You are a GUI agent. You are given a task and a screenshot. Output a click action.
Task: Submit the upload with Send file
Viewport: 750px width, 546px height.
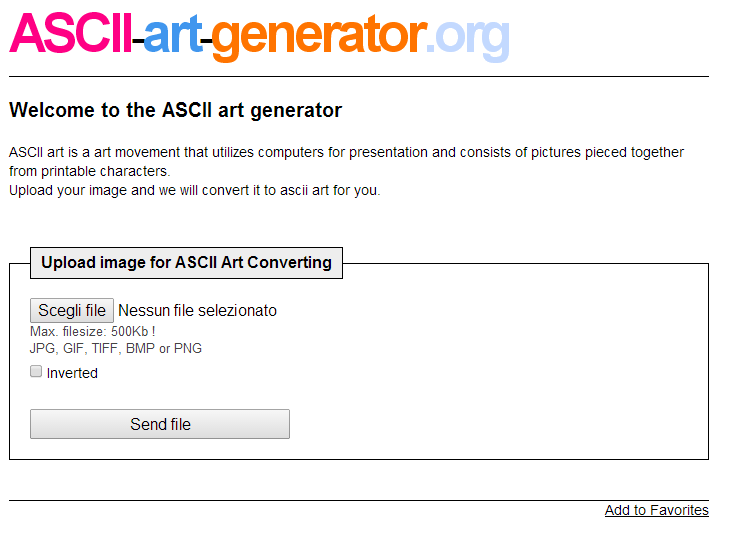coord(160,424)
